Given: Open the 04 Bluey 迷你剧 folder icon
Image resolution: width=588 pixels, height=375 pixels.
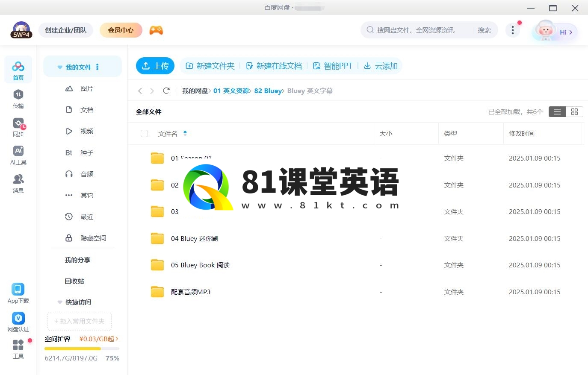Looking at the screenshot, I should click(157, 238).
